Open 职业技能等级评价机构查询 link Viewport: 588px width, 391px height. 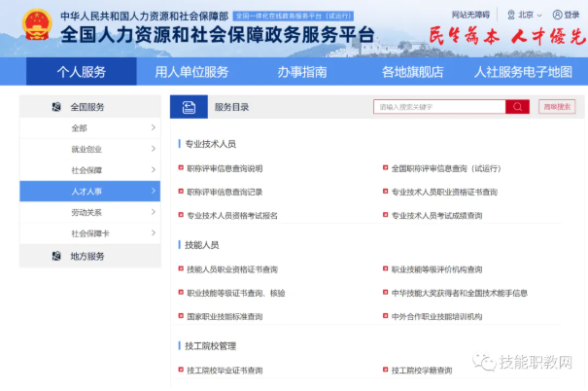coord(437,269)
